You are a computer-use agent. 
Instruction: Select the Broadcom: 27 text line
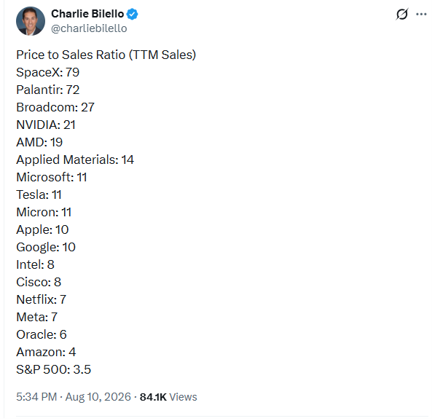(55, 107)
